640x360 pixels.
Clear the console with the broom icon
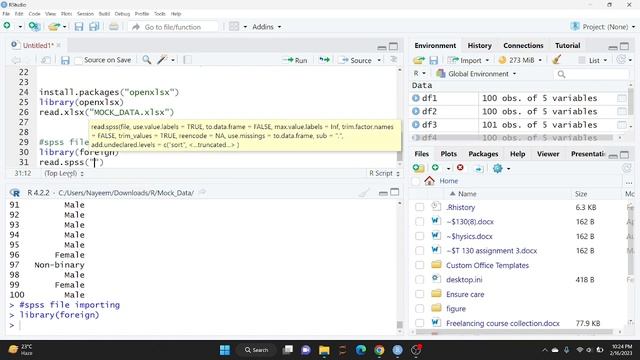pos(364,193)
